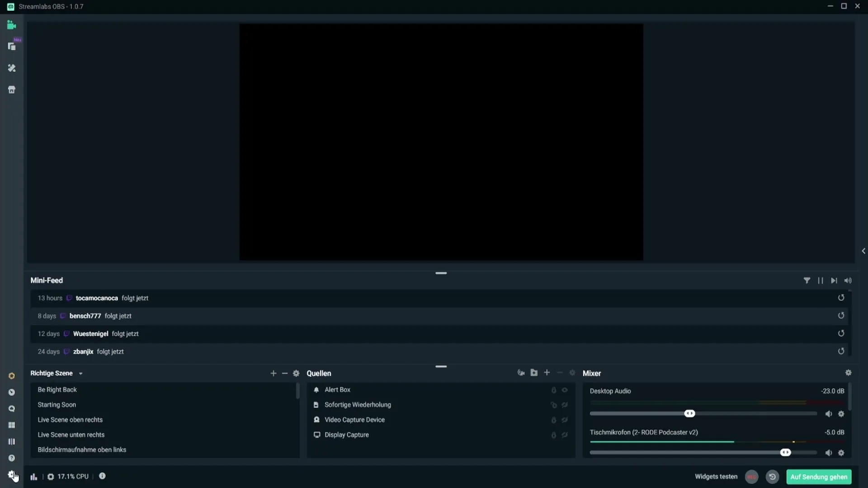
Task: Click the widget source icon in Quellen header
Action: click(x=521, y=373)
